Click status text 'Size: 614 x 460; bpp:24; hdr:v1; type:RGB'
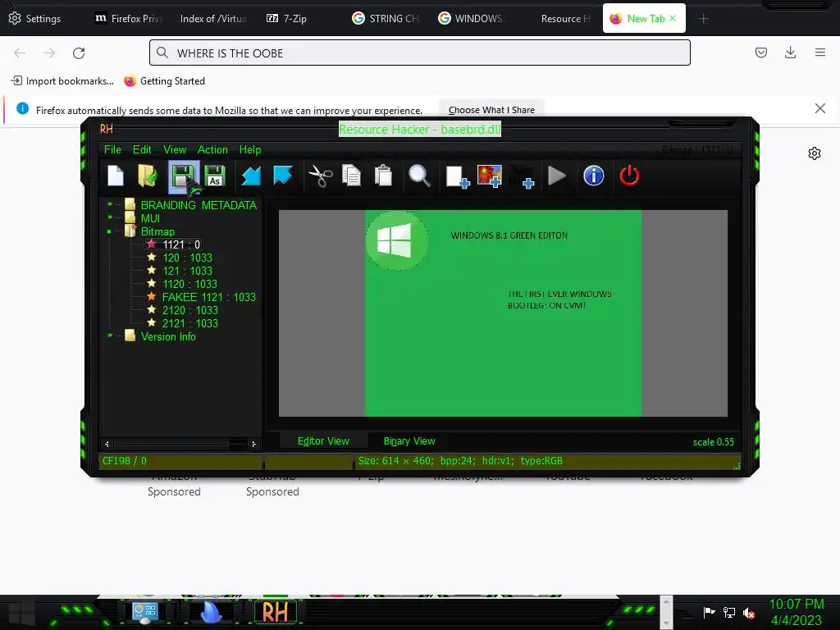 click(460, 461)
